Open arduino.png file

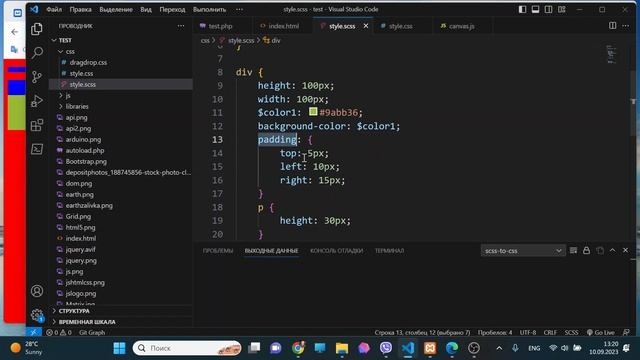[x=83, y=139]
